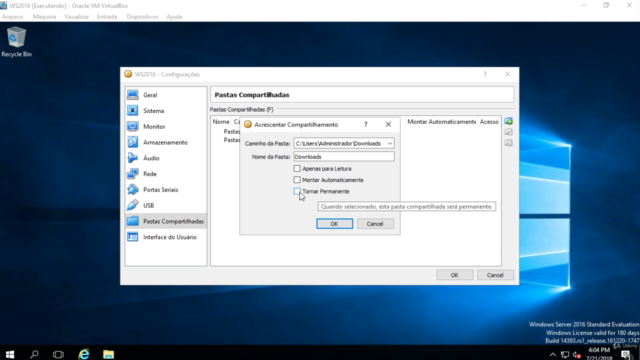This screenshot has width=640, height=360.
Task: Click Cancel in the Configurações window
Action: click(495, 275)
